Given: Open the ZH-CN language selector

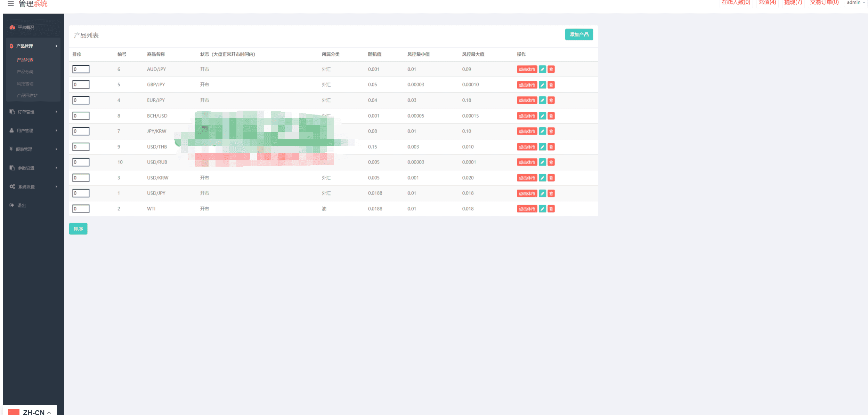Looking at the screenshot, I should 30,412.
